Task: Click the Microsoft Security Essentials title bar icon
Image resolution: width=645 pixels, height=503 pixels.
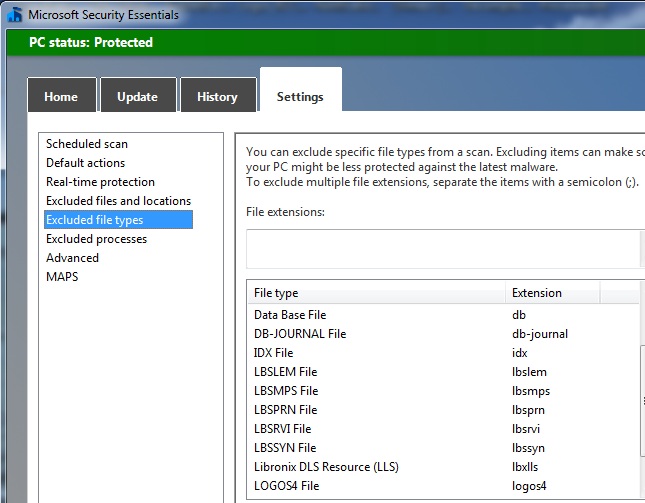Action: pyautogui.click(x=15, y=14)
